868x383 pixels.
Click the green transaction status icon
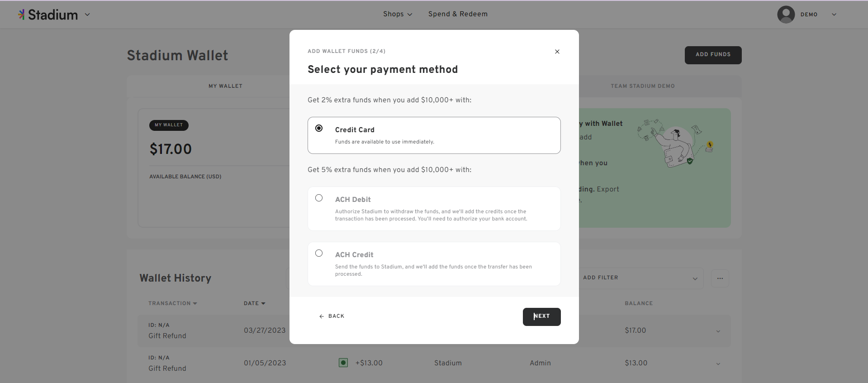tap(343, 363)
